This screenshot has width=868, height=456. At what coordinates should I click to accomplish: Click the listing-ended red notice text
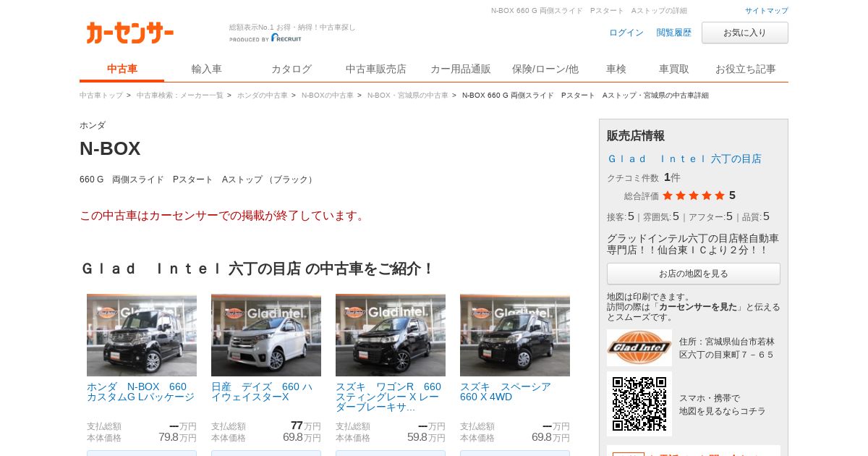[x=224, y=216]
